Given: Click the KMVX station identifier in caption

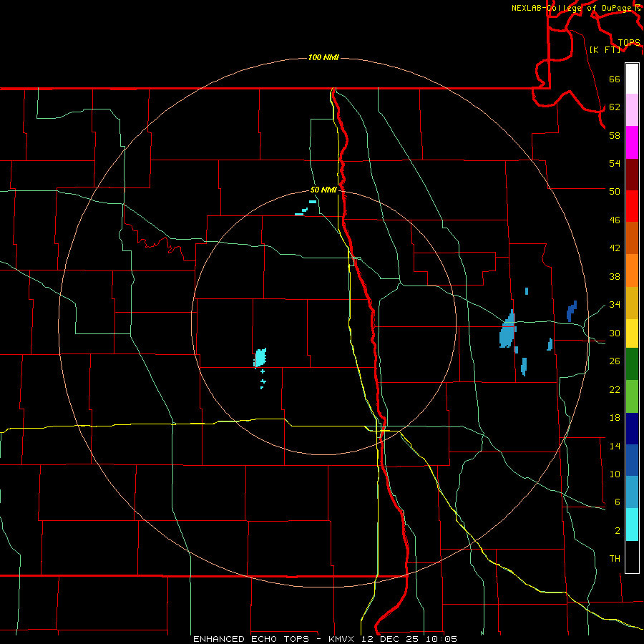Looking at the screenshot, I should pyautogui.click(x=341, y=639).
